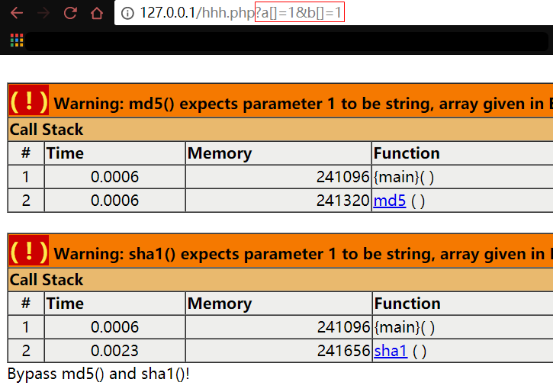Click the browser back arrow
Screen dimensions: 553x392
[x=17, y=13]
